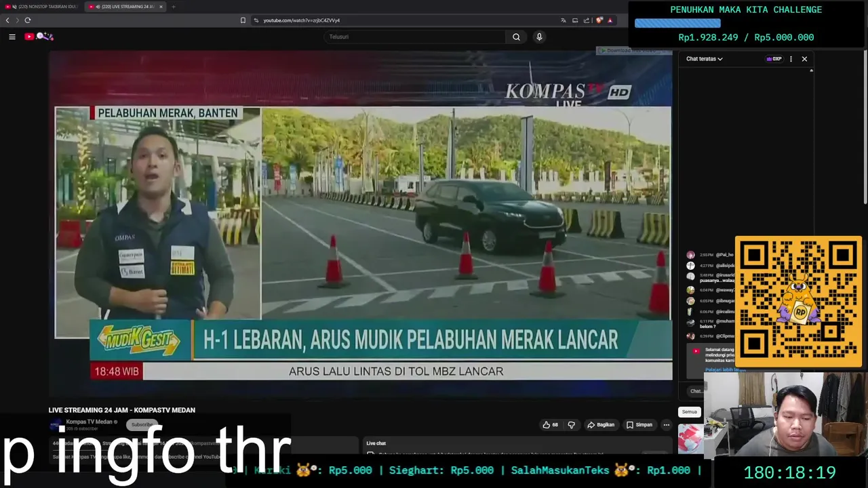Click the 6:04 PM @waway chat message

click(711, 290)
